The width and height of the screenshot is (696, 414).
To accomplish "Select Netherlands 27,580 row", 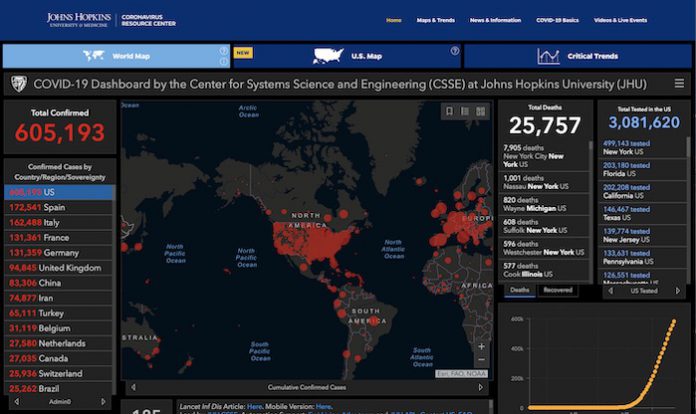I will pyautogui.click(x=58, y=343).
